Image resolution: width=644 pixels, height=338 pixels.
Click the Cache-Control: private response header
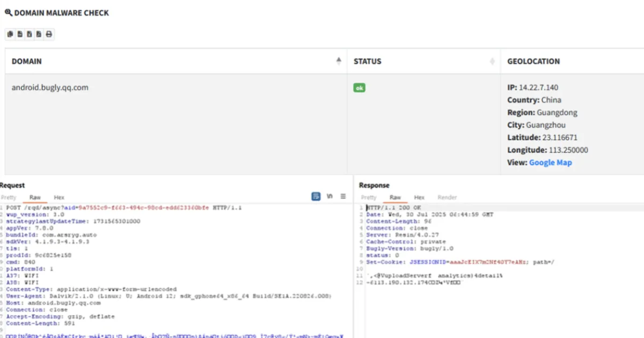[x=406, y=241]
